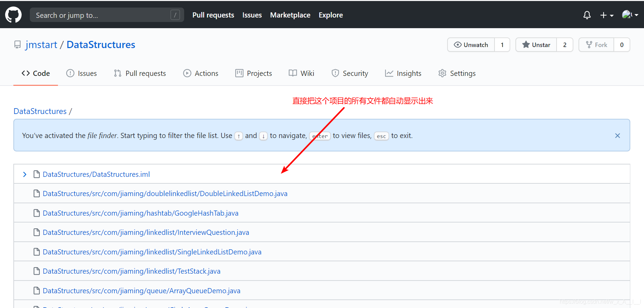Open TestStack.java file link

132,271
